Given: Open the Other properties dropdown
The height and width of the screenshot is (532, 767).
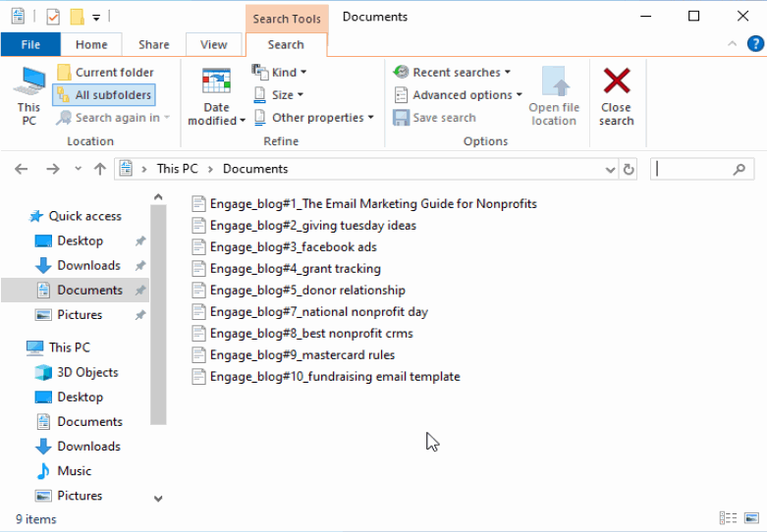Looking at the screenshot, I should point(314,118).
